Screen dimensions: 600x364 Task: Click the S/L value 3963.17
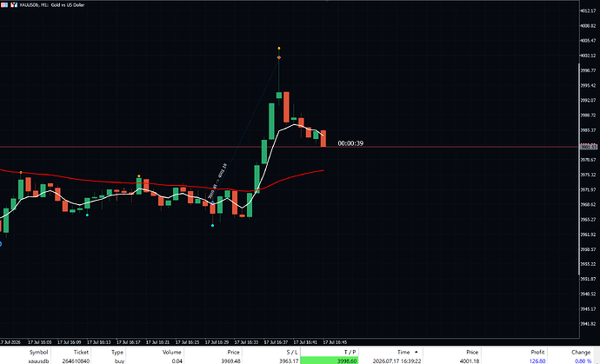pyautogui.click(x=287, y=361)
